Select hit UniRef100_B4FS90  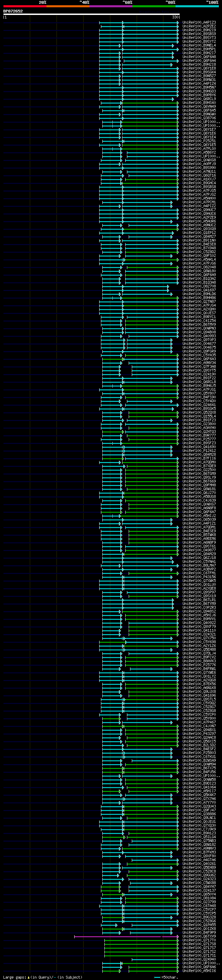coord(199,397)
